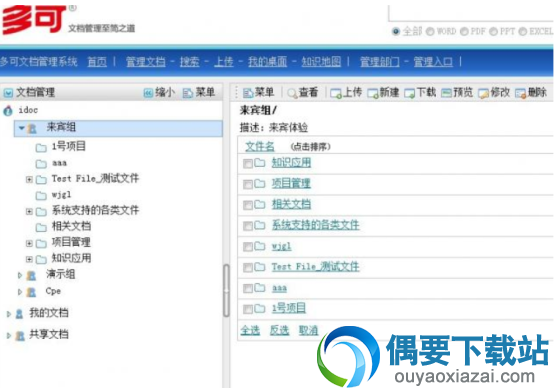Check the box for 项目管理 folder
The height and width of the screenshot is (388, 560).
[248, 184]
